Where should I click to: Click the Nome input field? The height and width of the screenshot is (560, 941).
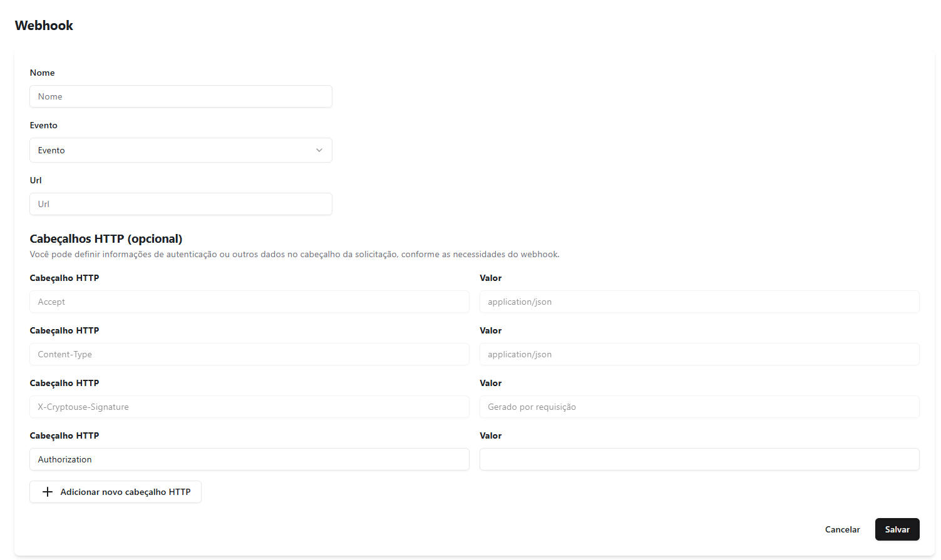[181, 96]
